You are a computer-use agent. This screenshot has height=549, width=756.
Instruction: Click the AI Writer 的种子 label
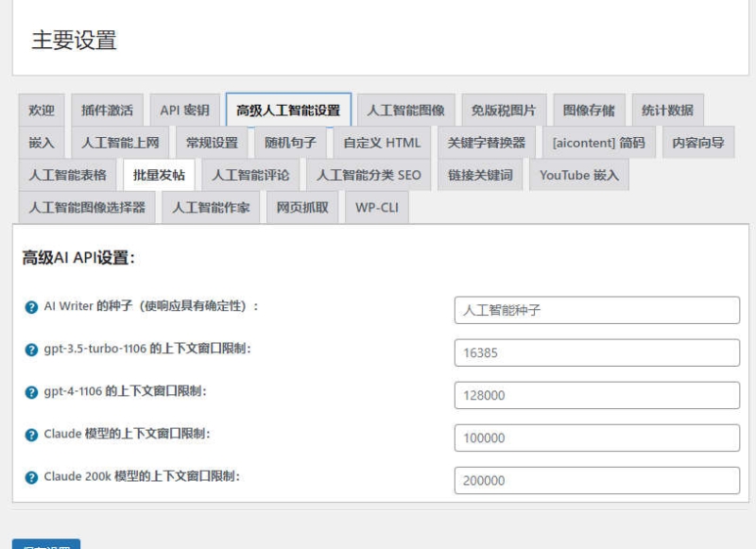click(151, 306)
